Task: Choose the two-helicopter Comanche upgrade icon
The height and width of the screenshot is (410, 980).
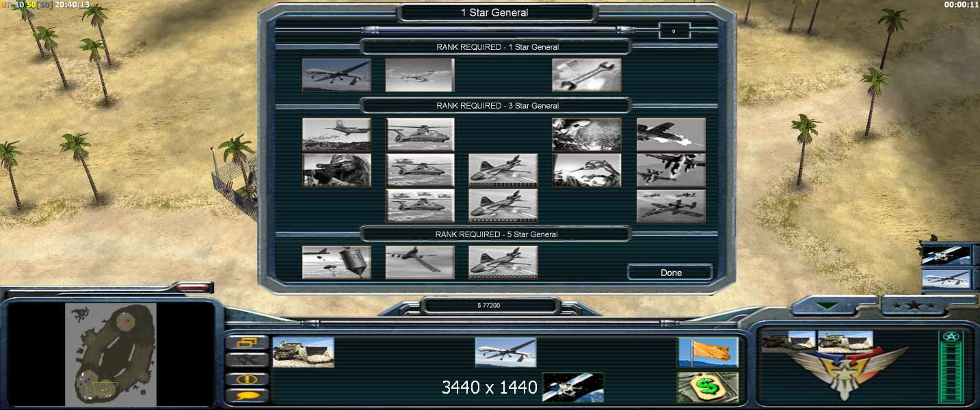Action: 420,169
